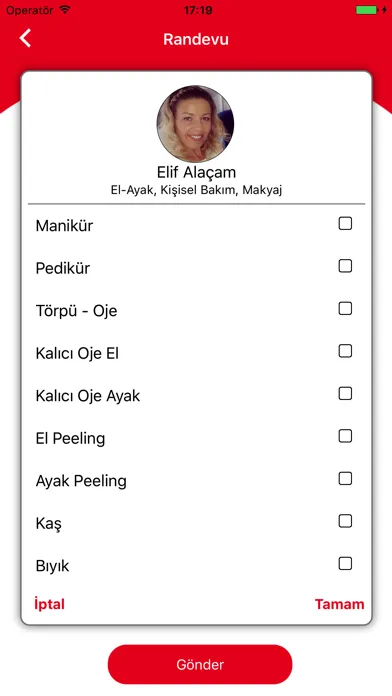
Task: Go back using the header arrow
Action: point(25,38)
